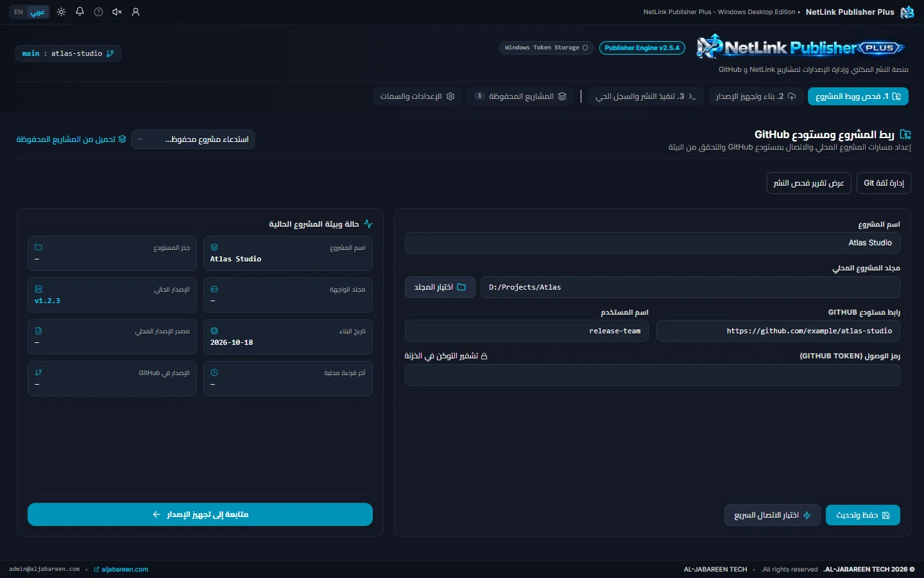The width and height of the screenshot is (924, 578).
Task: Click the clock icon in آخر قراءة محلية card
Action: 214,372
